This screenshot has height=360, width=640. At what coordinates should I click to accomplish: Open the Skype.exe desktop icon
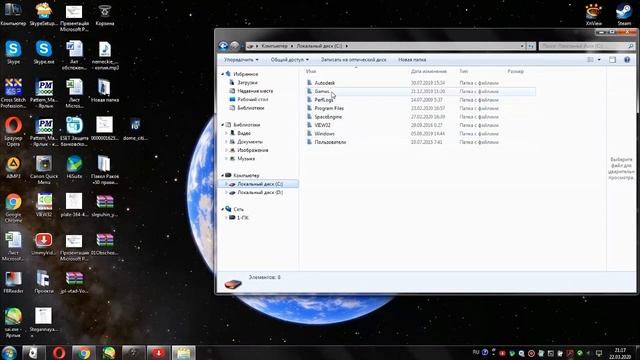(x=44, y=52)
